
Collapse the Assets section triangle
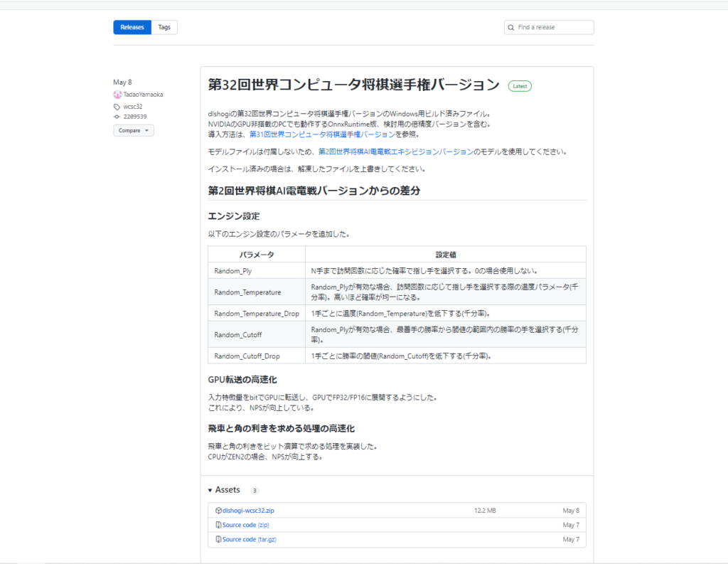point(210,491)
